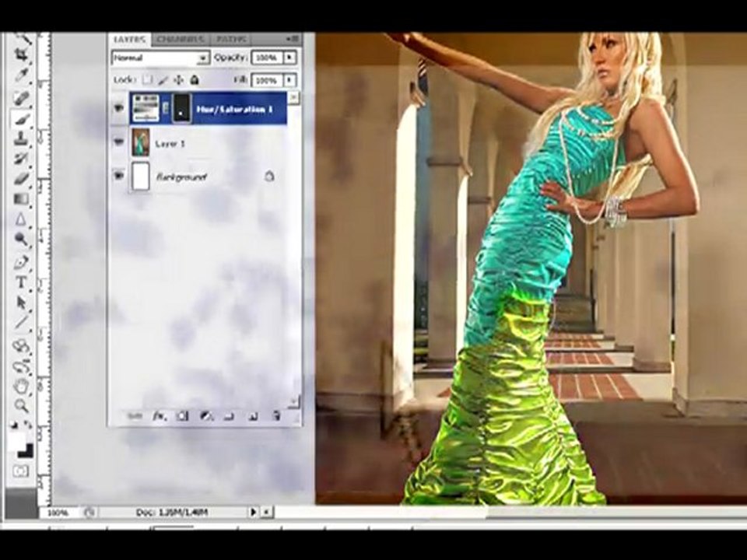Viewport: 747px width, 560px height.
Task: Click the Background layer thumbnail
Action: point(141,177)
